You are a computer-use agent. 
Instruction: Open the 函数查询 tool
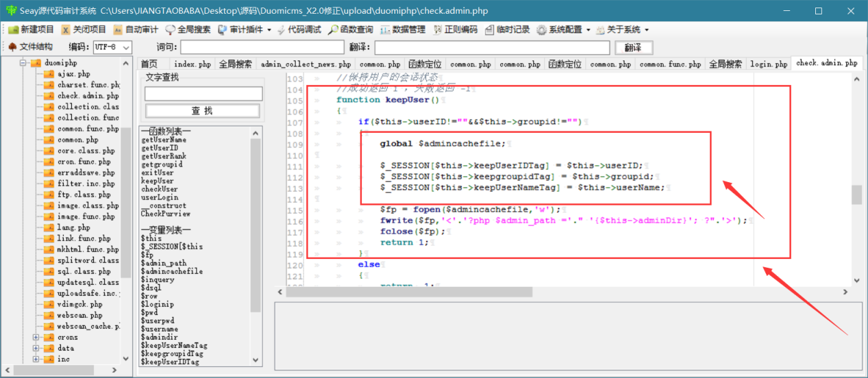pyautogui.click(x=351, y=29)
